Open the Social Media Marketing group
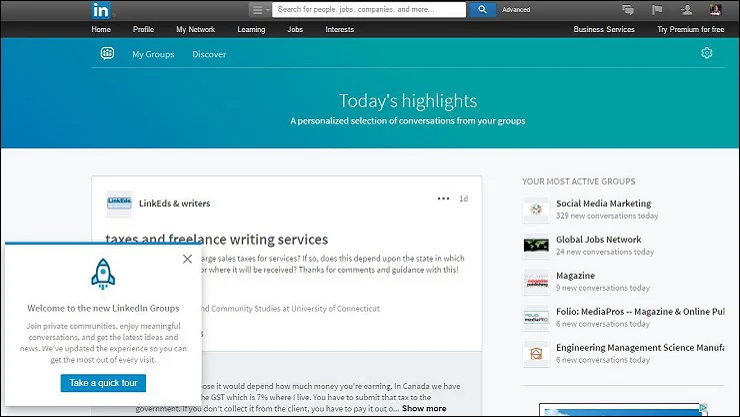The height and width of the screenshot is (417, 740). pos(604,203)
